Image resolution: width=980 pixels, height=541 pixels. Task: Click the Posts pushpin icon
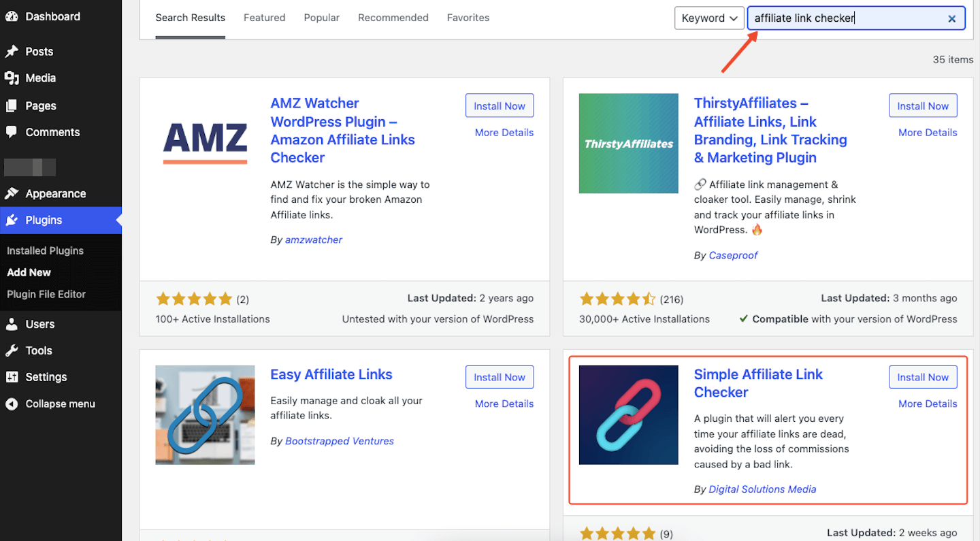12,52
